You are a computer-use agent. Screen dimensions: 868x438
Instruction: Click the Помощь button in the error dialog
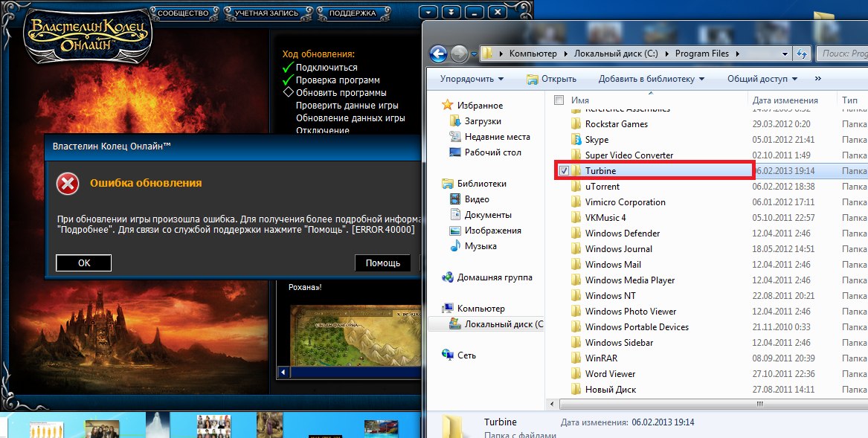[382, 263]
